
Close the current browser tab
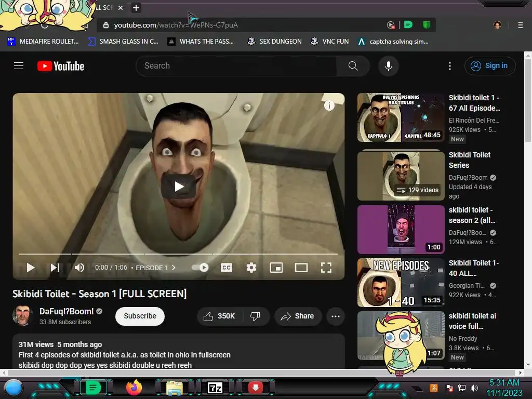pyautogui.click(x=121, y=8)
